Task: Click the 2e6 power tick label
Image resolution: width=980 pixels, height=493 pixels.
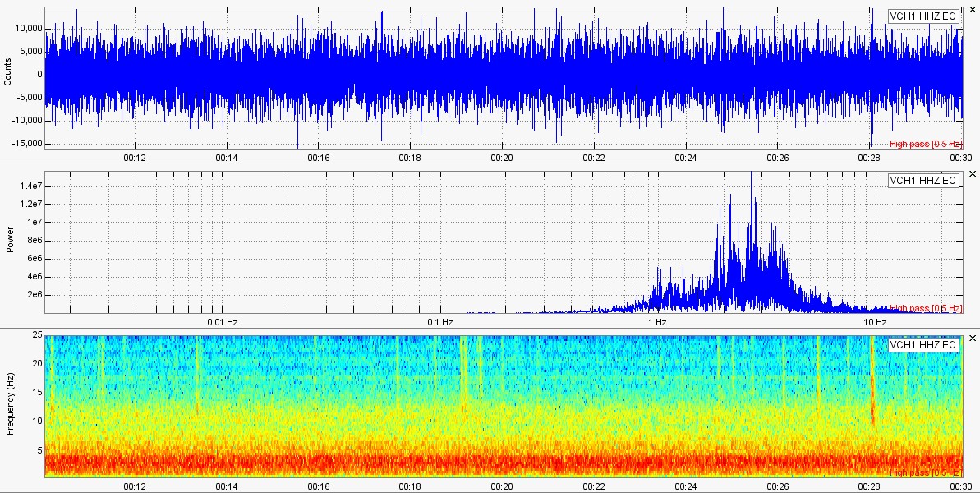Action: point(34,295)
